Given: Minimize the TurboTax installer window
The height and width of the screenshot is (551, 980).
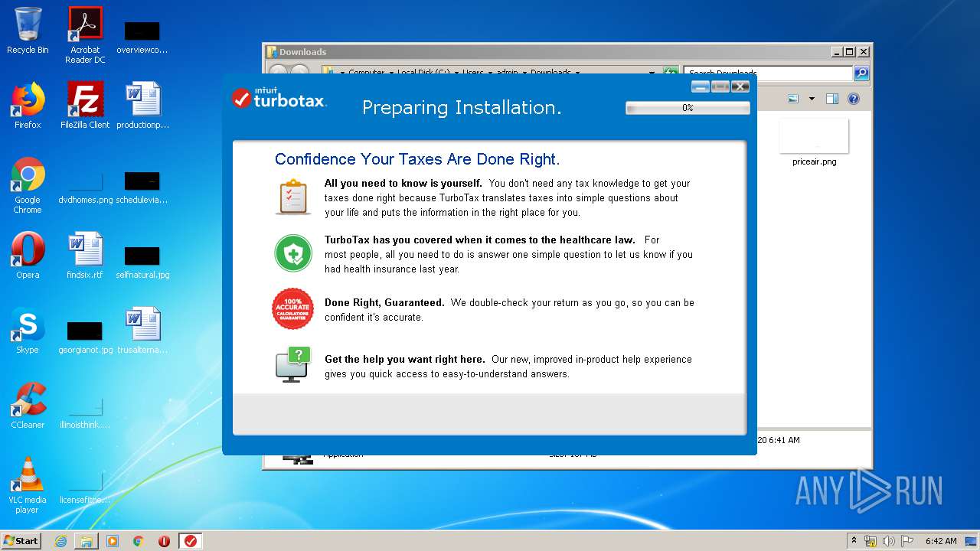Looking at the screenshot, I should [700, 86].
